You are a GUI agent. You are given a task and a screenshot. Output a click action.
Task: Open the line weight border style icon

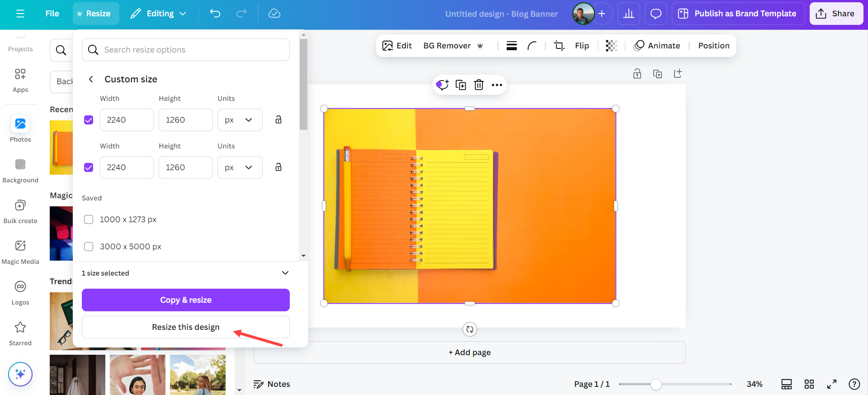pos(512,46)
